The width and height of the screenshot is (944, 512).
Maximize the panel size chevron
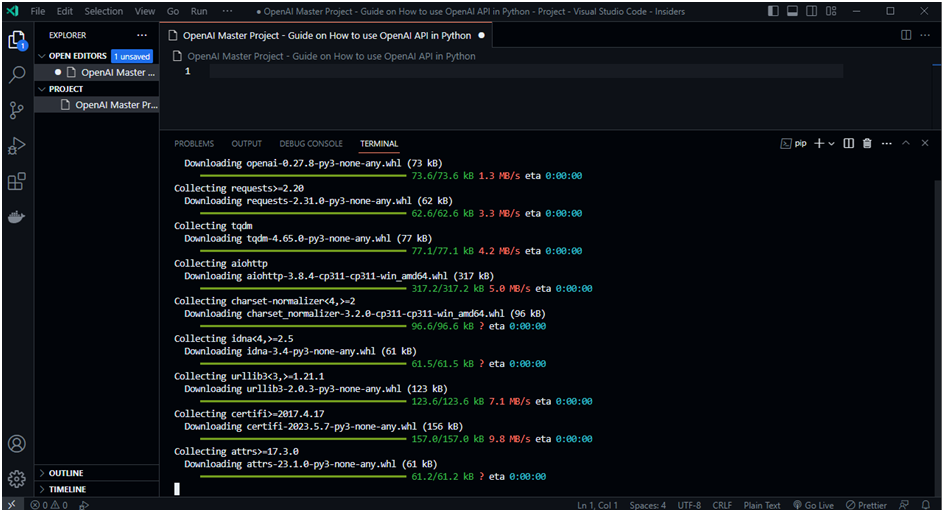[905, 143]
